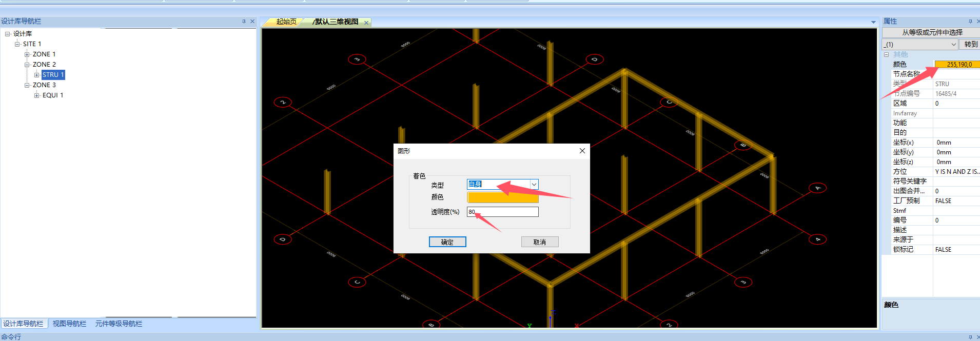Screen dimensions: 980x341
Task: Pin the 属性 properties panel
Action: (970, 22)
